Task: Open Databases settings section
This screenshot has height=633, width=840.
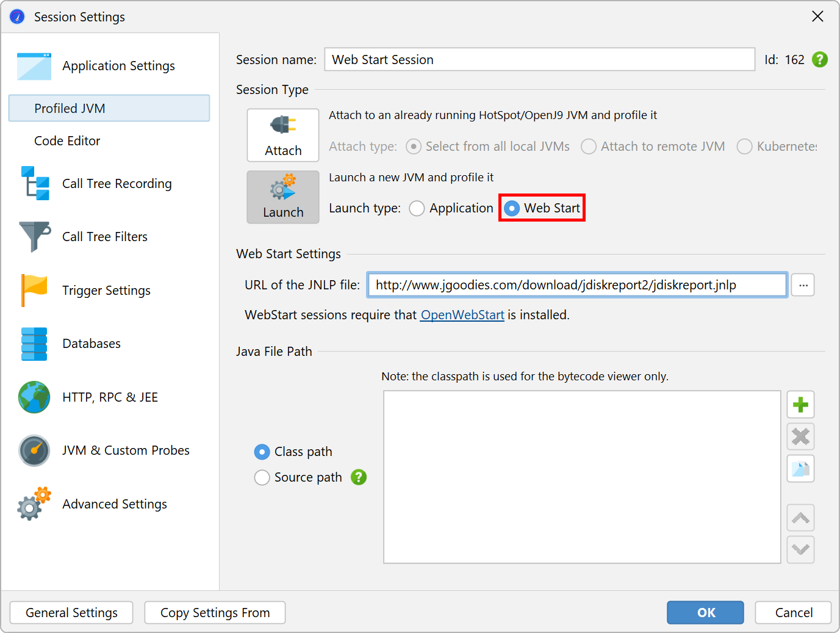Action: (92, 344)
